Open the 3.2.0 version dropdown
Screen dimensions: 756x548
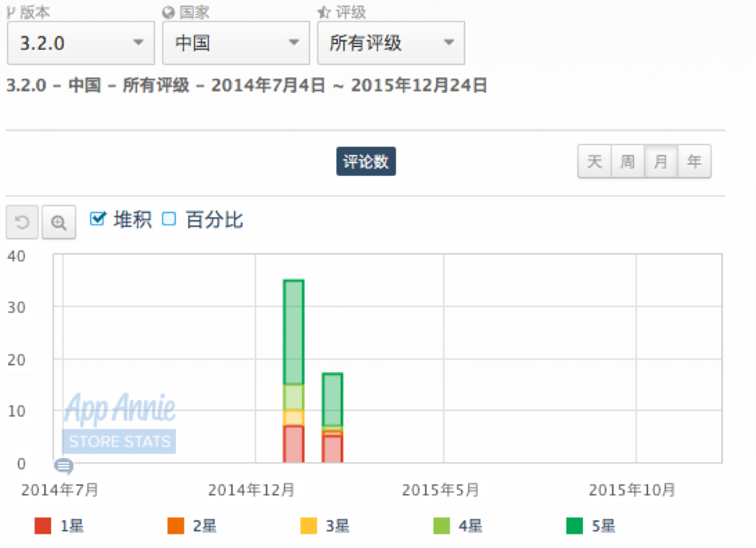[x=81, y=43]
